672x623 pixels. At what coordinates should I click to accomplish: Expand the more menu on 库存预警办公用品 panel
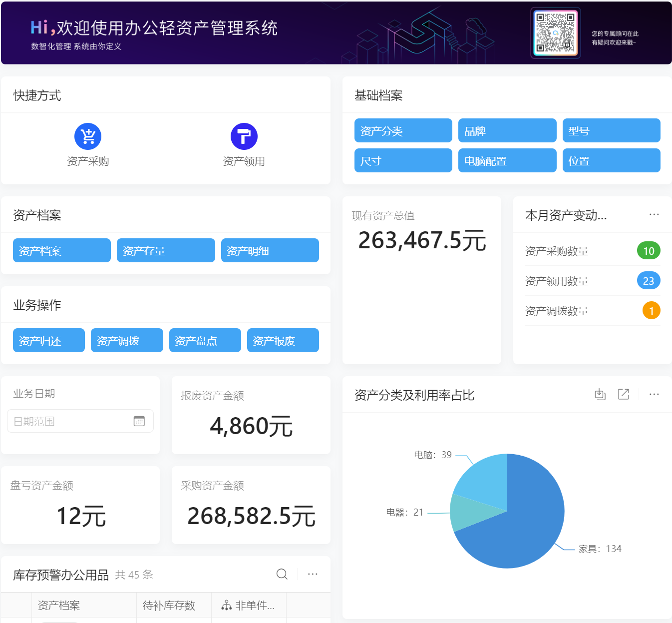[x=312, y=574]
